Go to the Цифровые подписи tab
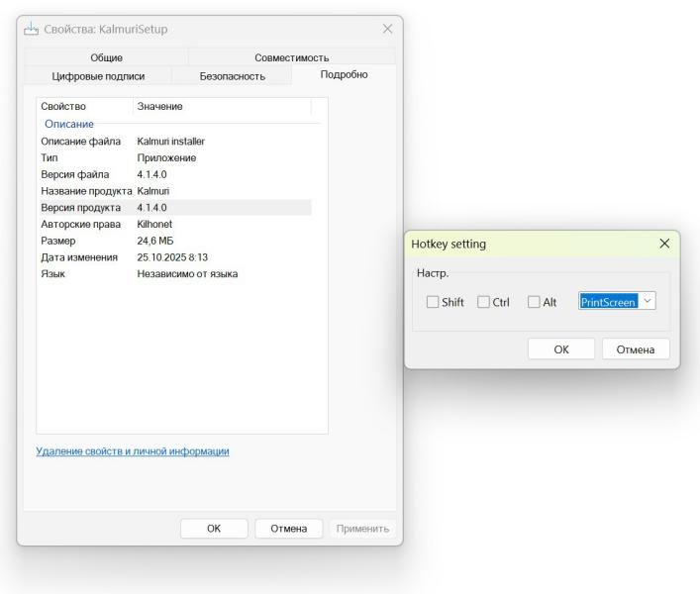 pyautogui.click(x=98, y=76)
